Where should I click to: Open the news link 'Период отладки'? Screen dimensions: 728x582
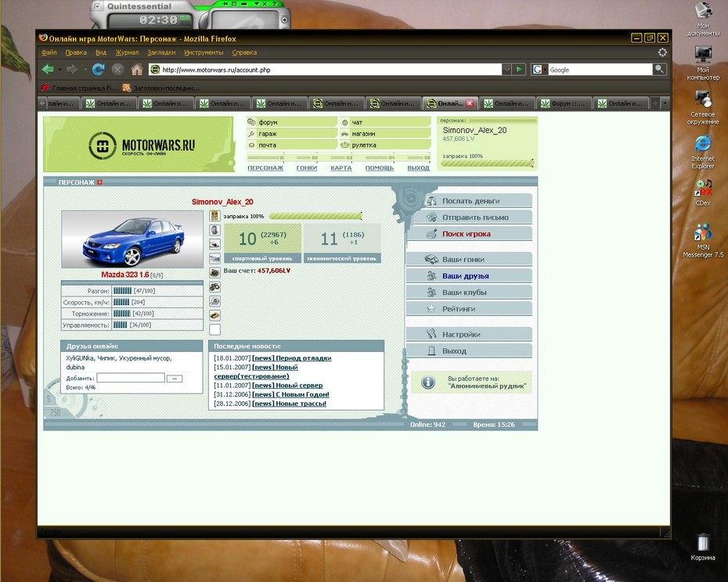coord(304,358)
